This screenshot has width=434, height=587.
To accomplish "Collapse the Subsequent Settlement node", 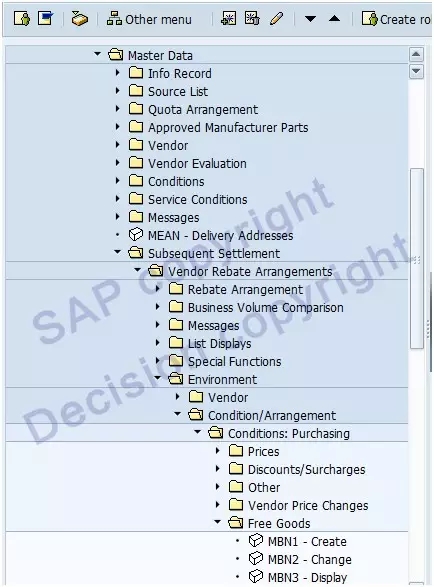I will click(x=118, y=252).
